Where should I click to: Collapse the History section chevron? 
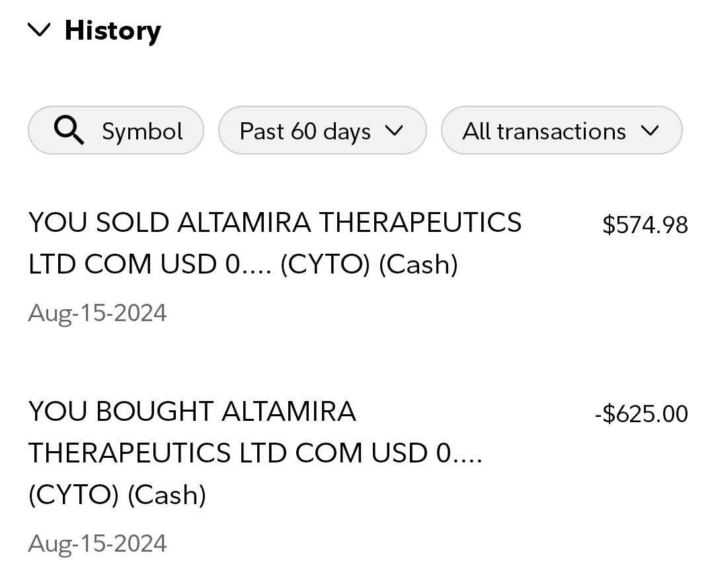(40, 30)
